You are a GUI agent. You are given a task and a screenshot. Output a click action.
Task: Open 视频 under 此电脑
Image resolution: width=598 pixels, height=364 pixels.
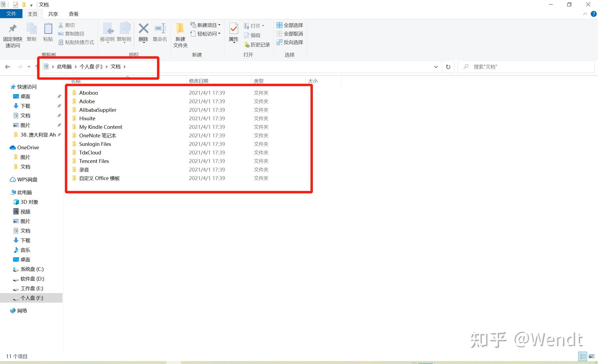point(25,211)
